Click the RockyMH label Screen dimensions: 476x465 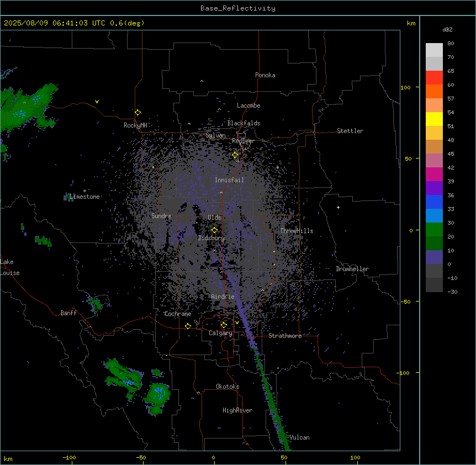(x=135, y=125)
